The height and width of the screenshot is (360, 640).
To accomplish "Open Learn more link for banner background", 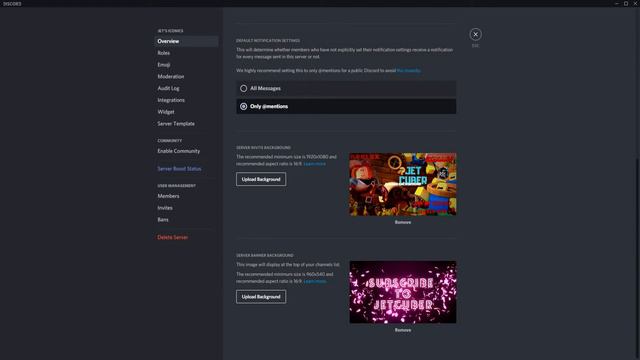I will pyautogui.click(x=315, y=281).
